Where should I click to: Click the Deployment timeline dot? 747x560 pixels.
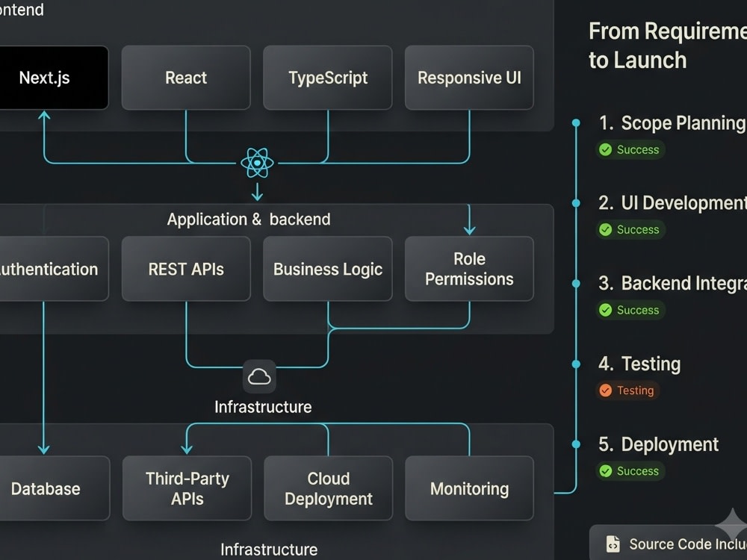[x=576, y=444]
